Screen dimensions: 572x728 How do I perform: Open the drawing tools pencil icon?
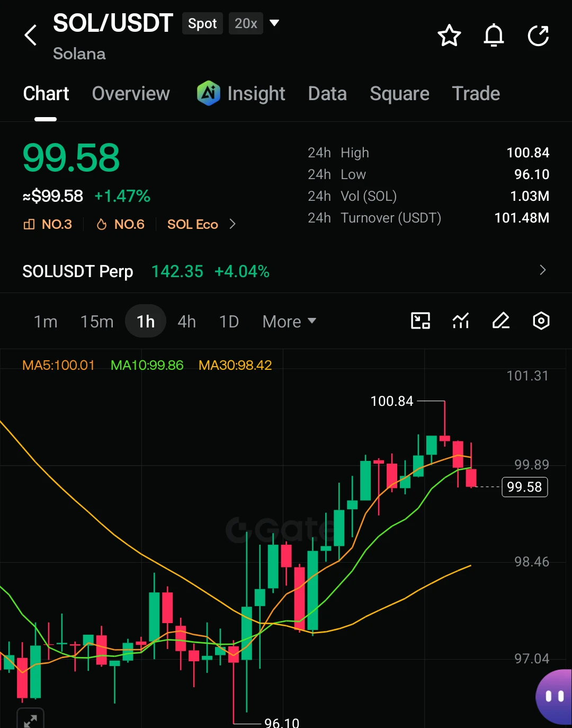[501, 321]
